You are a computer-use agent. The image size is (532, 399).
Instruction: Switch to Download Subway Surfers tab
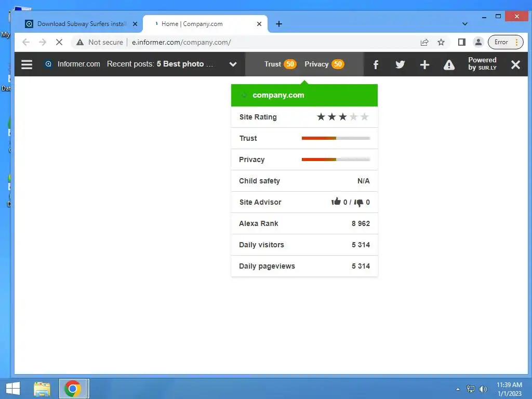82,24
